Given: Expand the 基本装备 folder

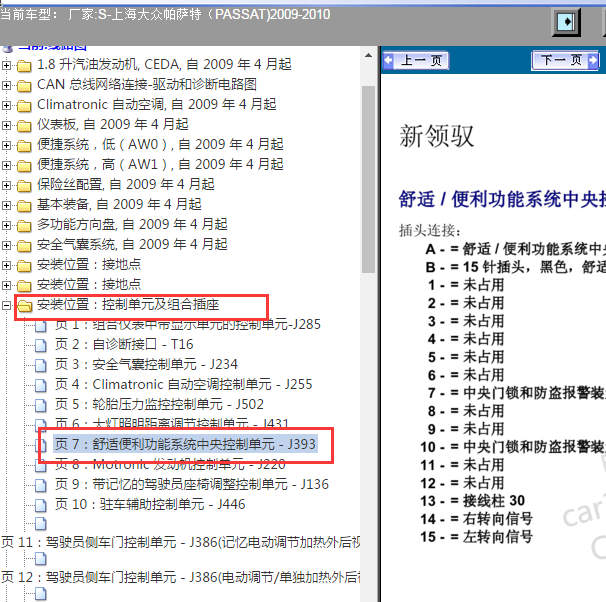Looking at the screenshot, I should [x=6, y=205].
